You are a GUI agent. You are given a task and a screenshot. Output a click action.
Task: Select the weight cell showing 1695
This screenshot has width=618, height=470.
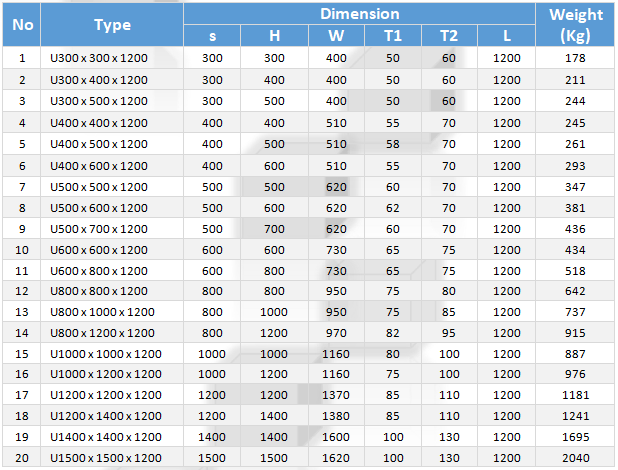point(576,436)
